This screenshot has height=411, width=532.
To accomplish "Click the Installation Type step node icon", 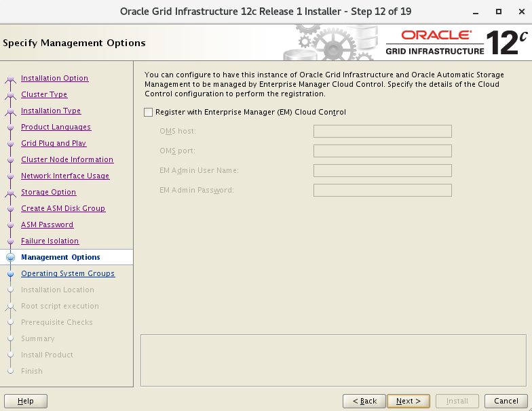I will [11, 111].
